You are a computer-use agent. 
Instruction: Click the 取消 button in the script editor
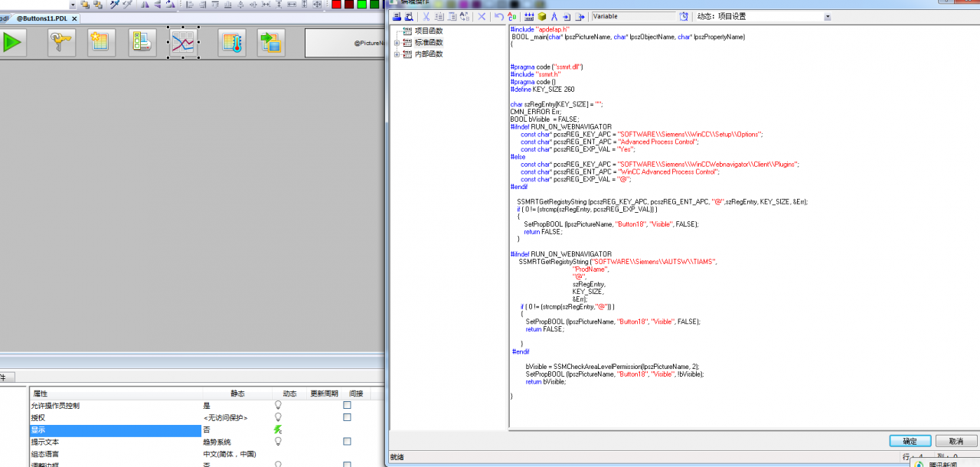click(x=956, y=442)
